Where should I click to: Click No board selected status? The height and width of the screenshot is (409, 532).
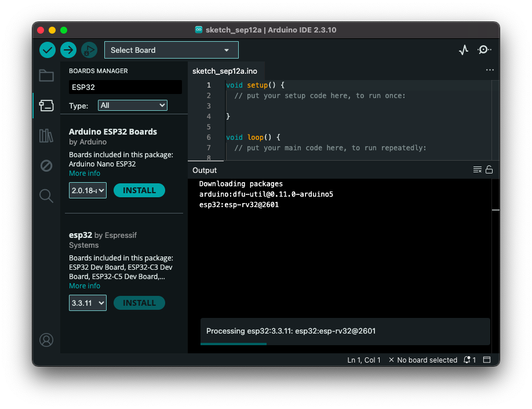(x=422, y=360)
